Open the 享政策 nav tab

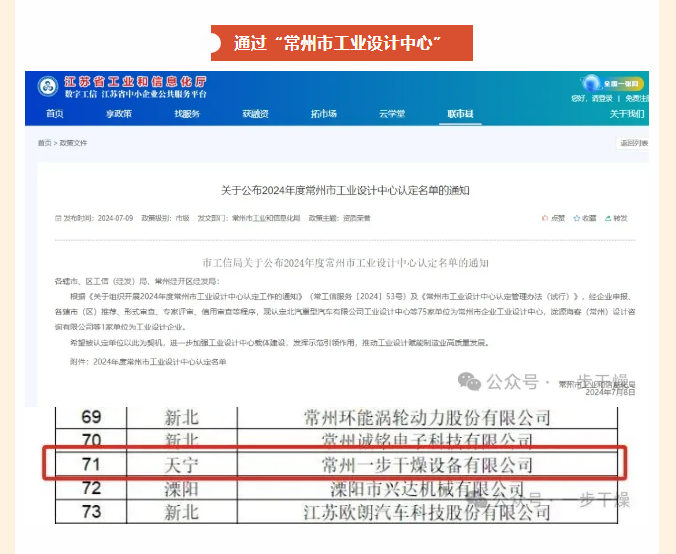coord(119,114)
